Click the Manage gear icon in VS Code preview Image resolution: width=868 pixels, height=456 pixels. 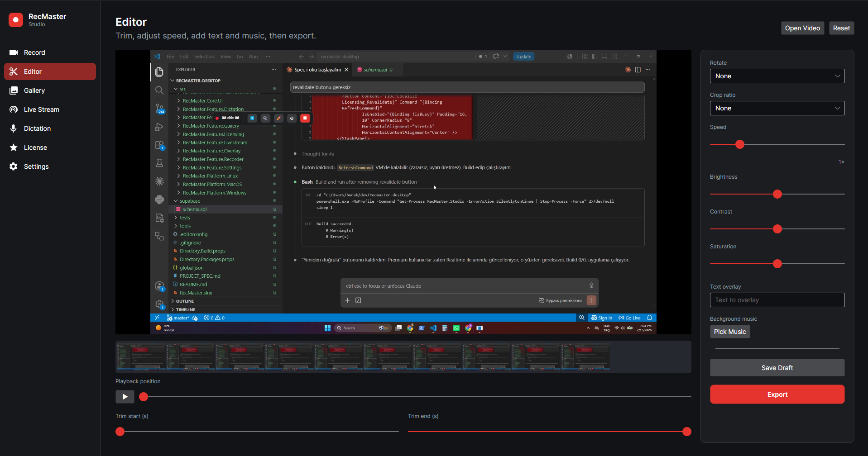(x=159, y=304)
